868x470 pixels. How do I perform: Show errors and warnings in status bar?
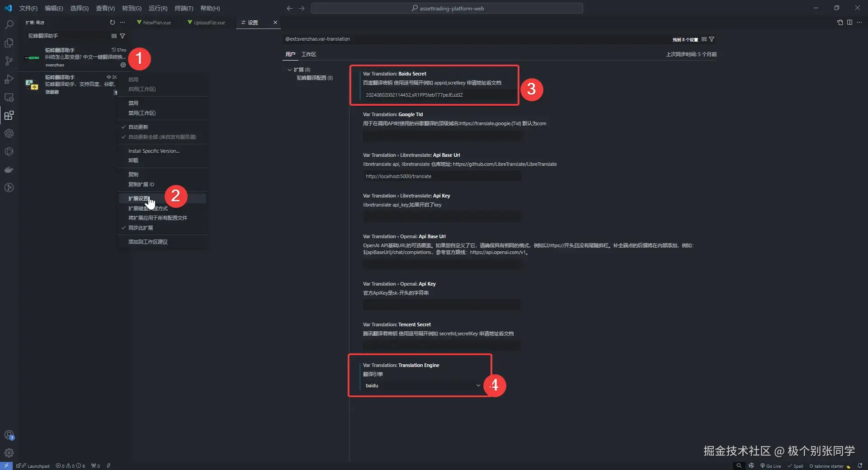pos(70,466)
